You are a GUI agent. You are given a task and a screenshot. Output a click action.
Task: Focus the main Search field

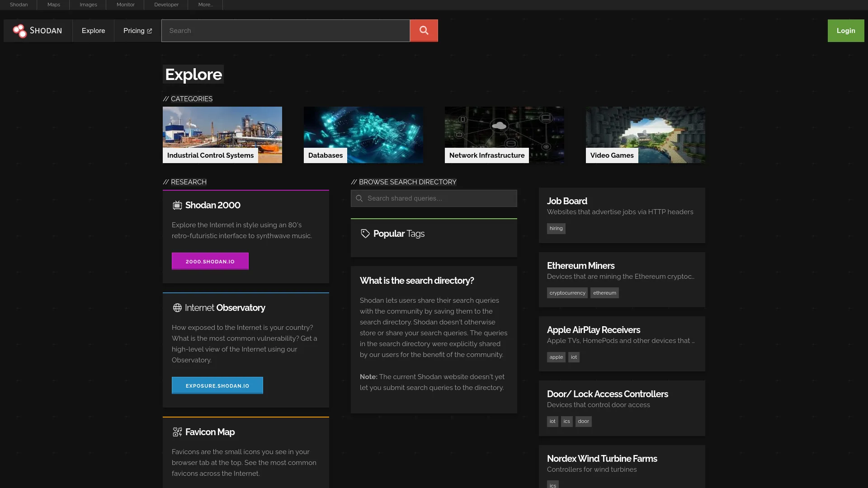point(286,31)
